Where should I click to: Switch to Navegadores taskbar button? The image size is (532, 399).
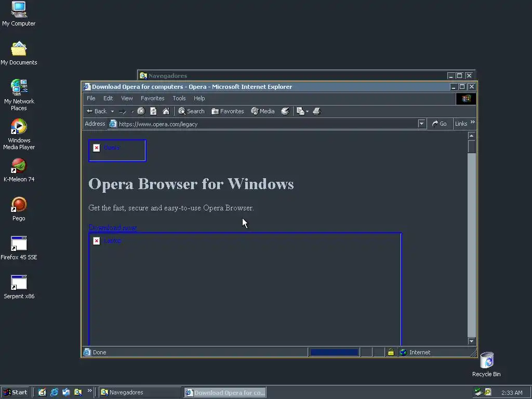[x=140, y=392]
